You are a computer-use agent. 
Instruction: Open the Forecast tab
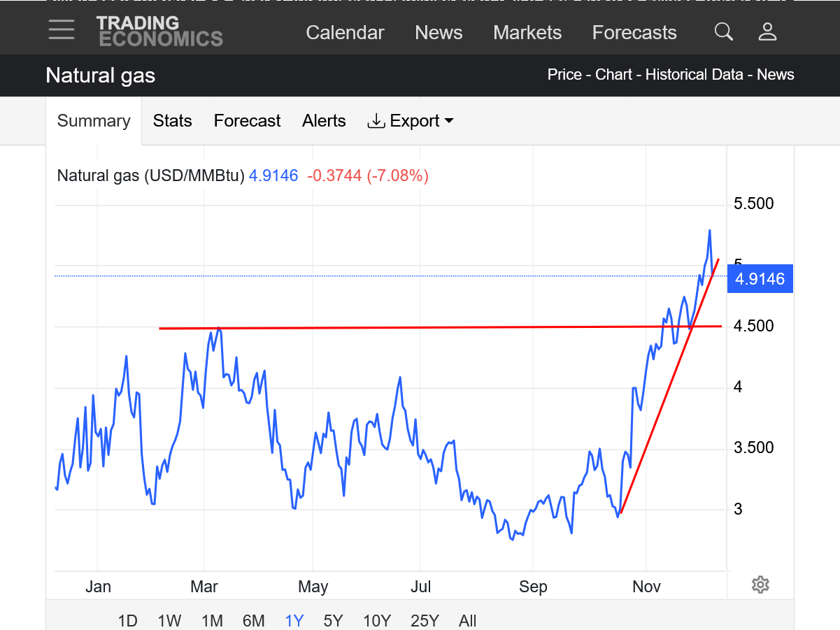click(x=247, y=121)
